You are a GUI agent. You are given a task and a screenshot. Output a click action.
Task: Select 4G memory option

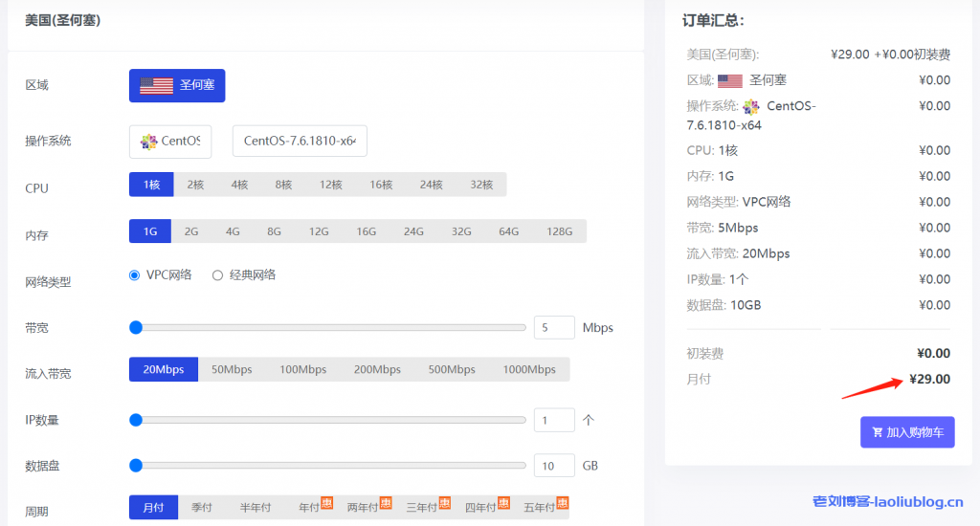coord(233,231)
